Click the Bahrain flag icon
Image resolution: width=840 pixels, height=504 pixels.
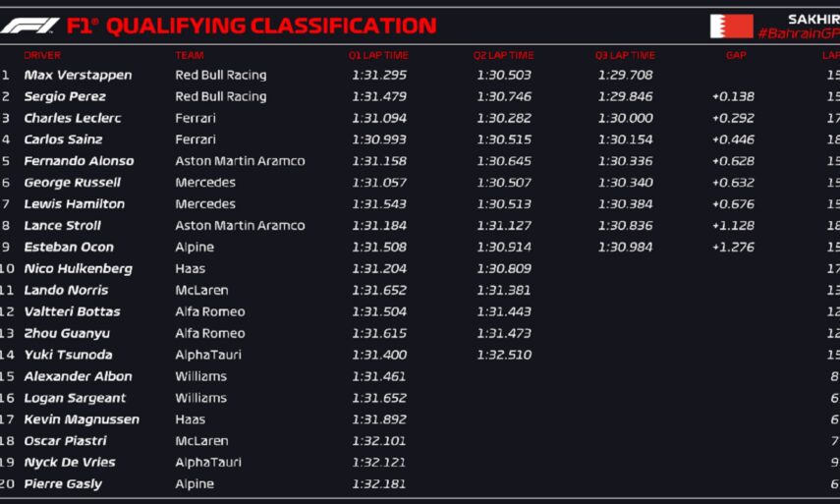731,27
